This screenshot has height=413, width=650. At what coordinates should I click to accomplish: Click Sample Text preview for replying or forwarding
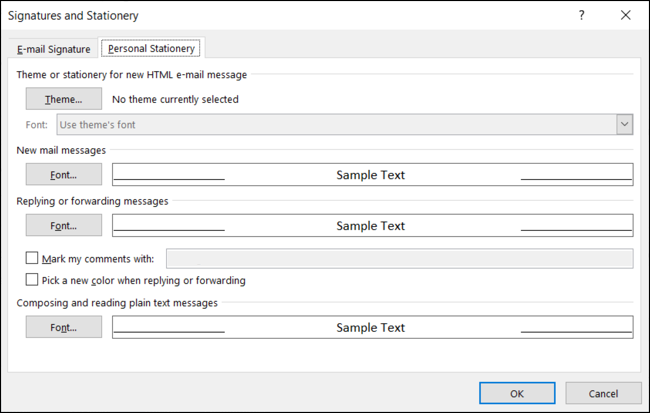pos(373,226)
